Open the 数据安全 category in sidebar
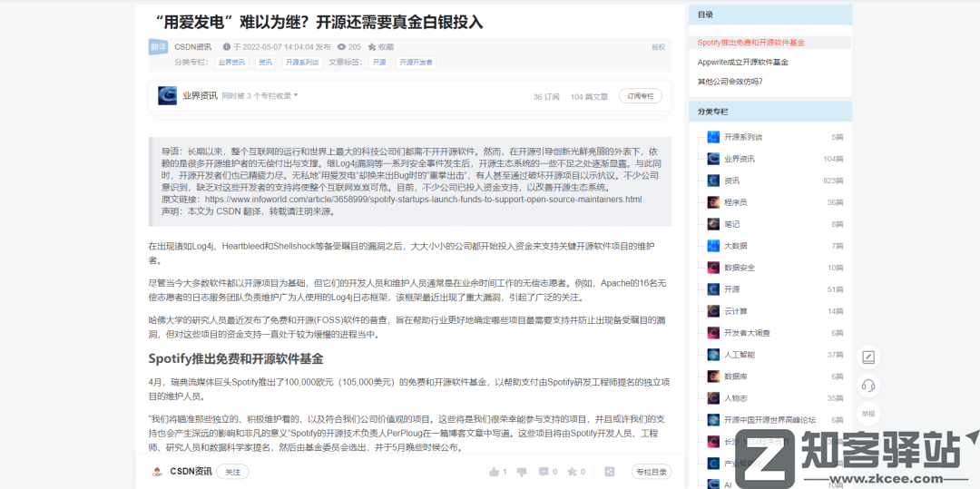This screenshot has height=489, width=980. click(x=739, y=268)
